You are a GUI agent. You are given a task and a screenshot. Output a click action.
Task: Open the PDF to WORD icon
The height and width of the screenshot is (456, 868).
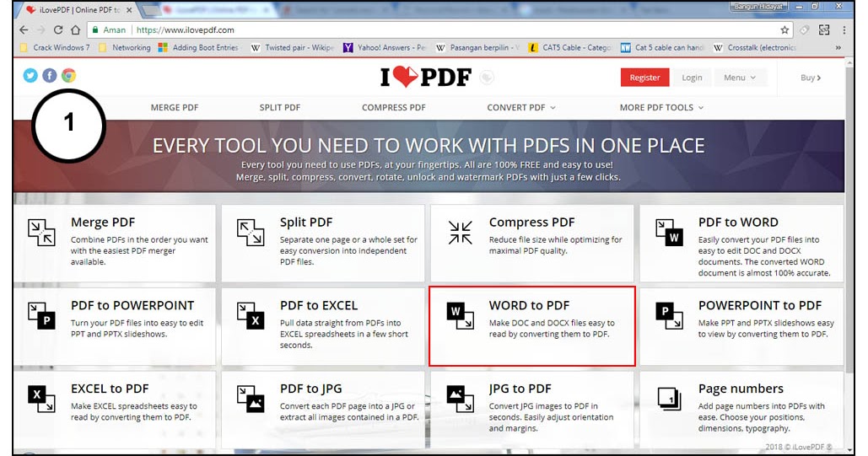tap(669, 233)
